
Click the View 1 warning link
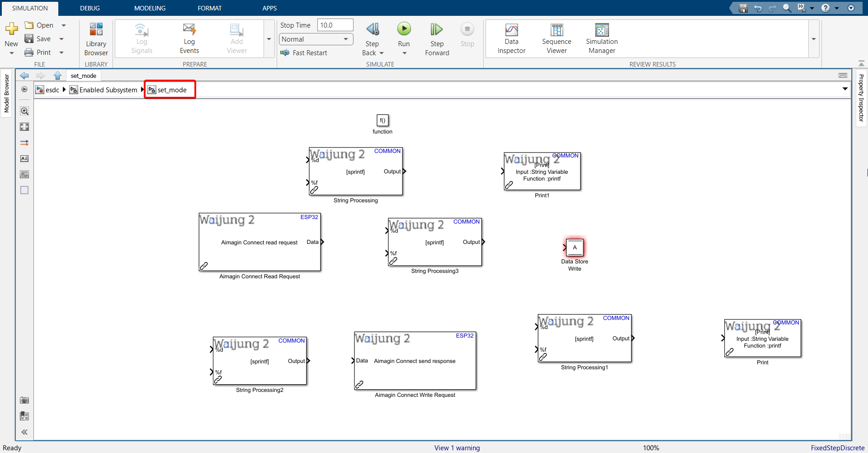(x=457, y=448)
